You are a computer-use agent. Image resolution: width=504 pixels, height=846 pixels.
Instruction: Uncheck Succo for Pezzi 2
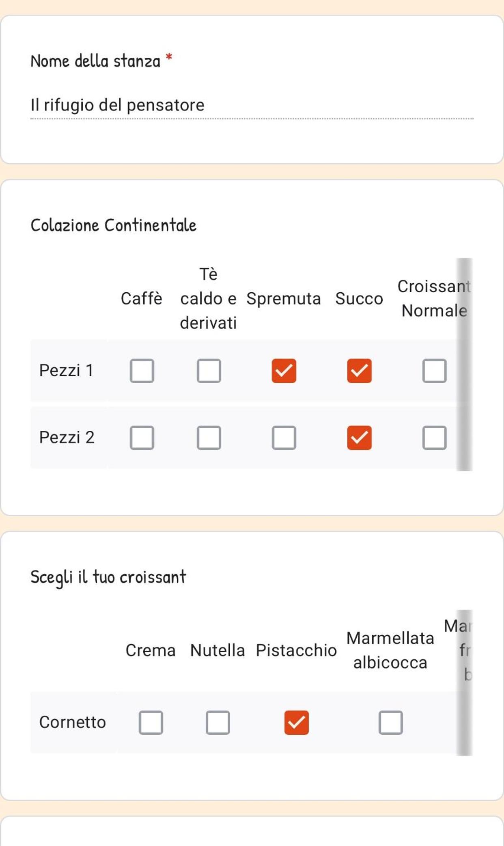click(359, 438)
